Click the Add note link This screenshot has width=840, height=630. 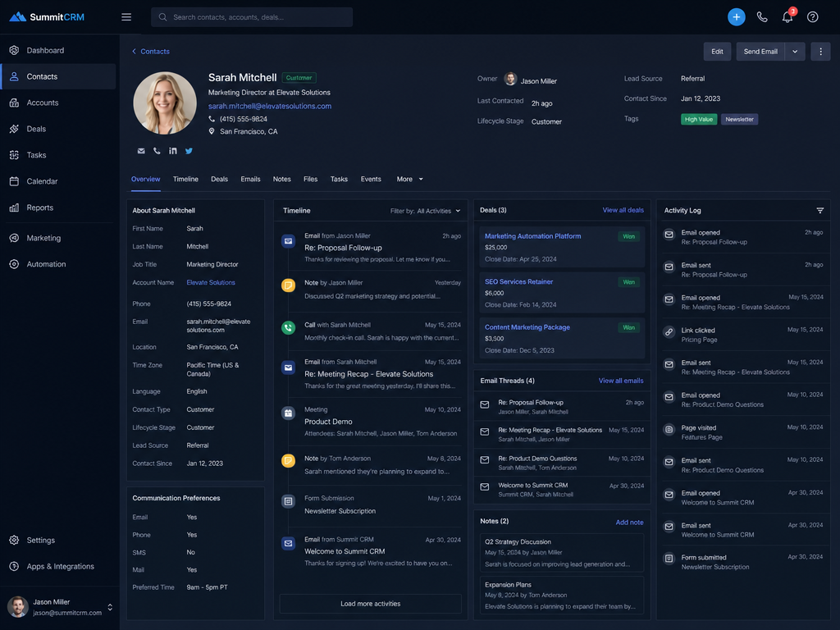coord(629,523)
